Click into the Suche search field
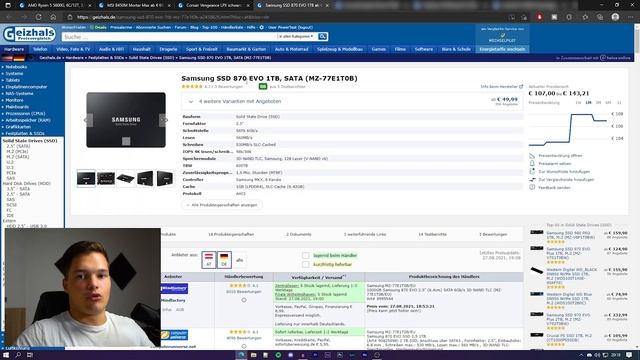 169,37
